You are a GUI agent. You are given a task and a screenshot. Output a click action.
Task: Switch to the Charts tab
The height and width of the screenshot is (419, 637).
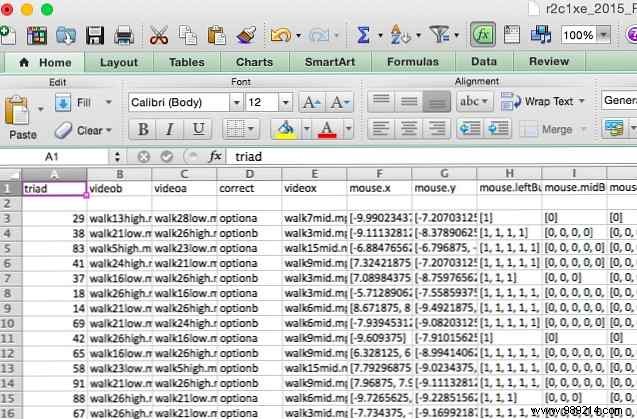pyautogui.click(x=254, y=62)
